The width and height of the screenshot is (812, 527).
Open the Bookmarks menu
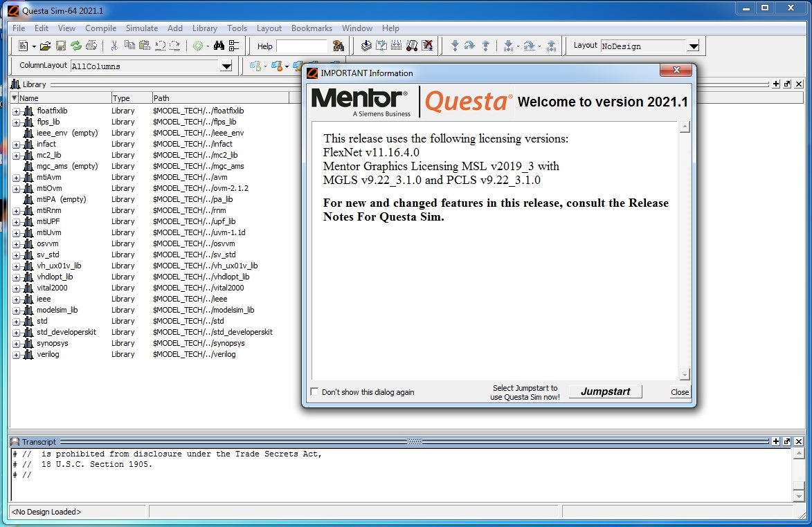click(312, 28)
